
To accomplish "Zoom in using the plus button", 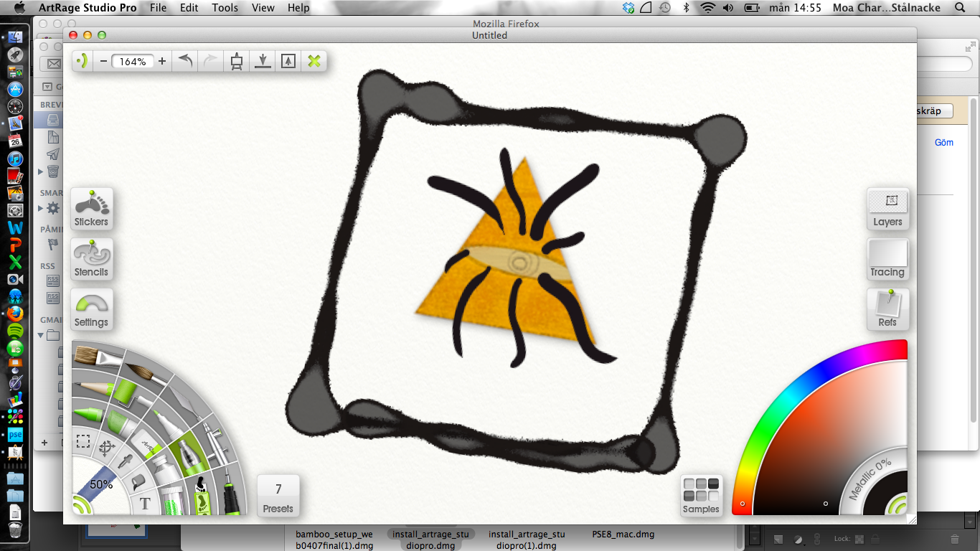I will tap(162, 61).
